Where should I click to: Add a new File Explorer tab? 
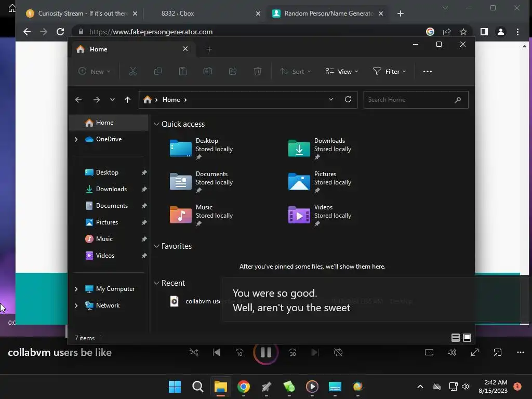[x=209, y=49]
